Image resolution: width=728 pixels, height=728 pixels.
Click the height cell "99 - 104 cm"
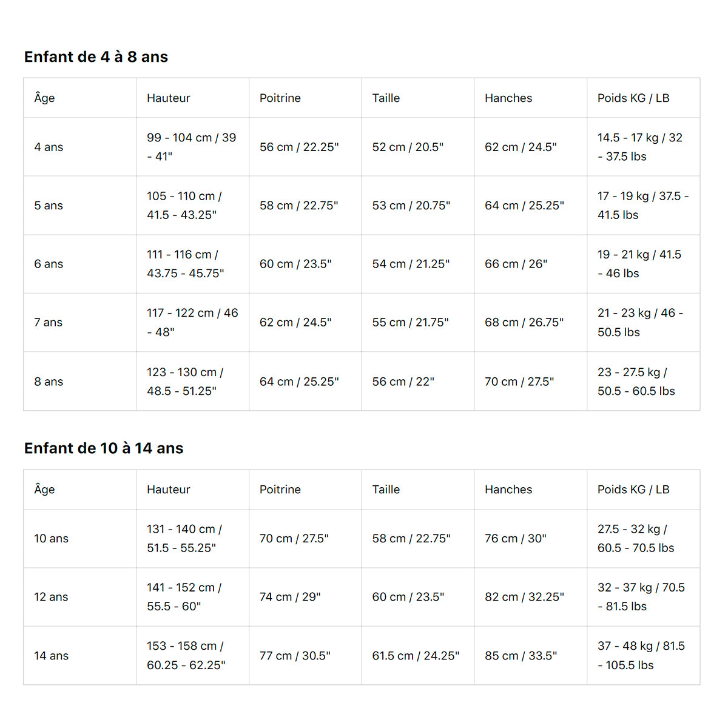(x=191, y=147)
